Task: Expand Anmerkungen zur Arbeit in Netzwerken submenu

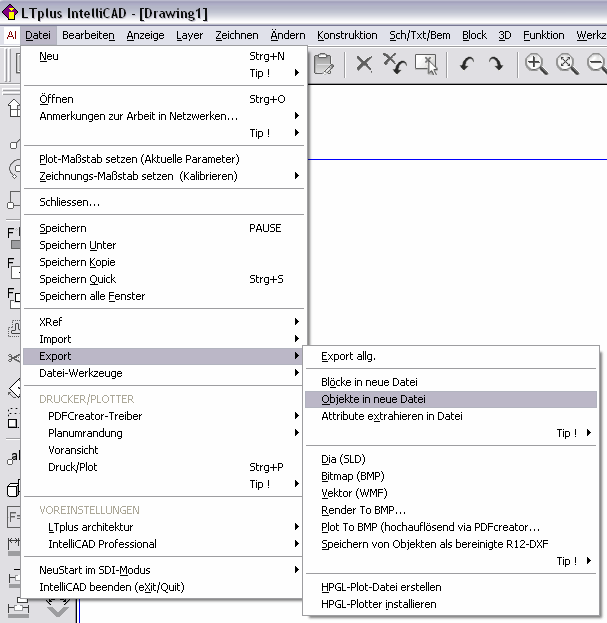Action: pyautogui.click(x=164, y=116)
